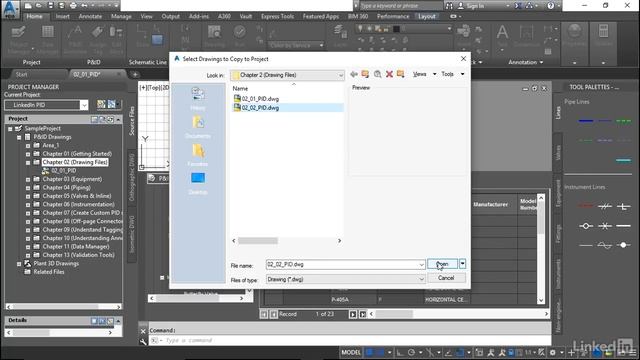Expand the Open button dropdown arrow
640x360 pixels.
pos(462,264)
